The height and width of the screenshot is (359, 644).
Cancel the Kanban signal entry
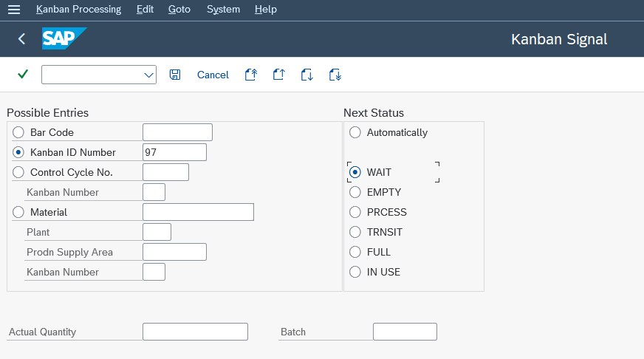[213, 75]
